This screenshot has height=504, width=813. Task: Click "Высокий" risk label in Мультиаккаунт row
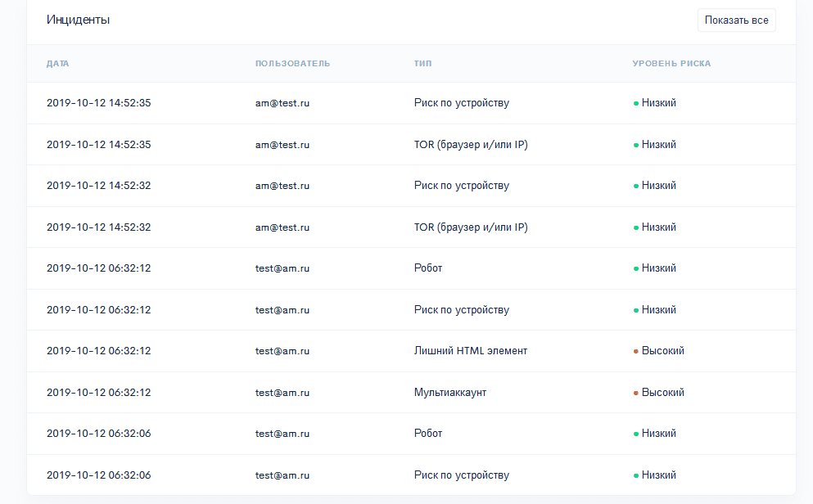click(x=662, y=393)
